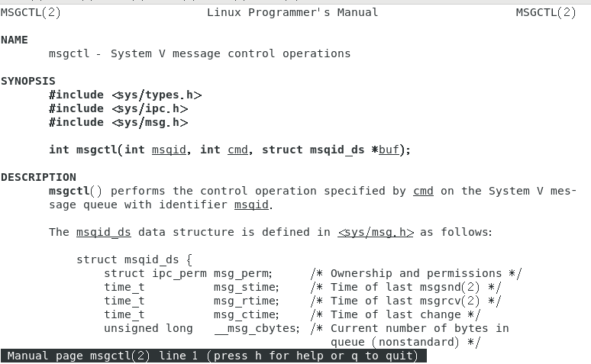Click the underlined msqid argument in the function prototype

pyautogui.click(x=169, y=150)
